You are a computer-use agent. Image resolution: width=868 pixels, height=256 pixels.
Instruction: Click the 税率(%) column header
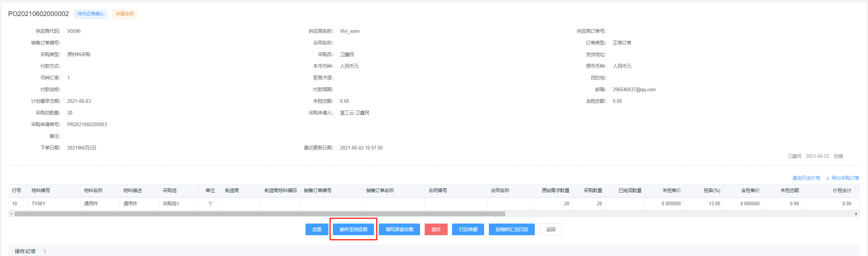point(712,190)
